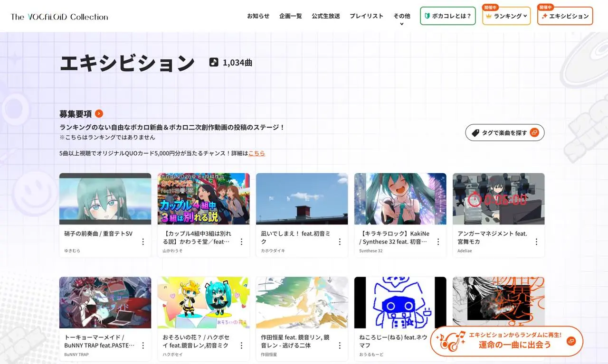The height and width of the screenshot is (364, 608).
Task: Click the crown icon in ランキング button
Action: tap(489, 16)
